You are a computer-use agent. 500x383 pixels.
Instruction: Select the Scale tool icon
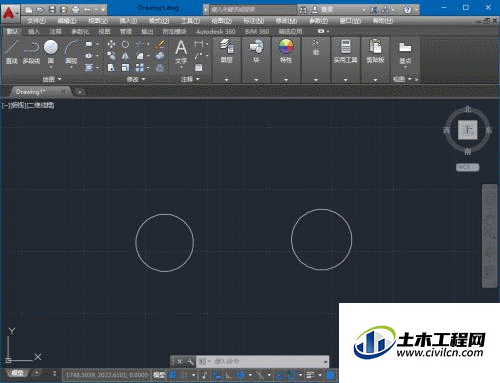coord(125,68)
